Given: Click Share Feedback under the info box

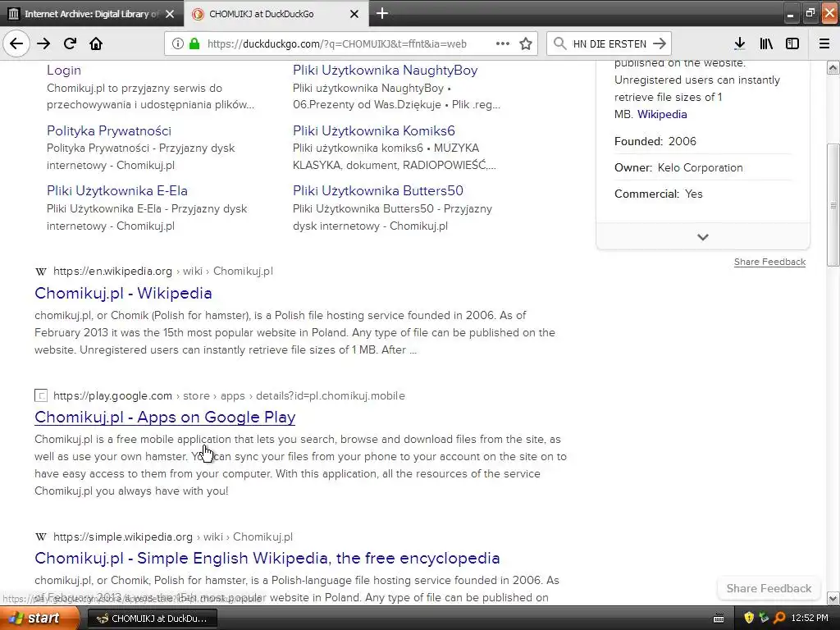Looking at the screenshot, I should point(769,262).
